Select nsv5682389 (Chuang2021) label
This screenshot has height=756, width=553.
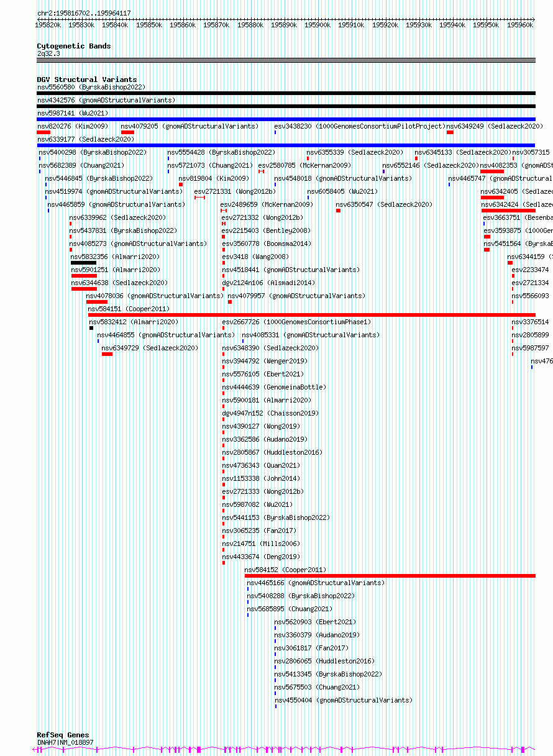pyautogui.click(x=82, y=165)
